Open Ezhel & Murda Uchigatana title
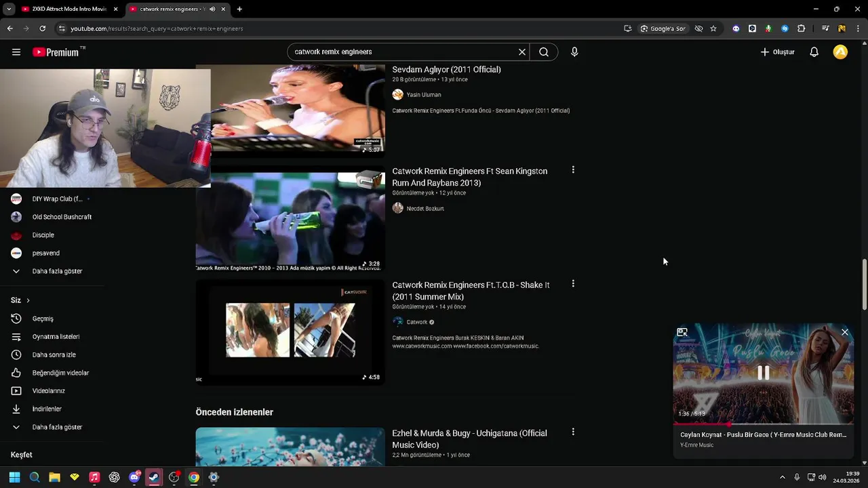Screen dimensions: 868x488 [469, 439]
